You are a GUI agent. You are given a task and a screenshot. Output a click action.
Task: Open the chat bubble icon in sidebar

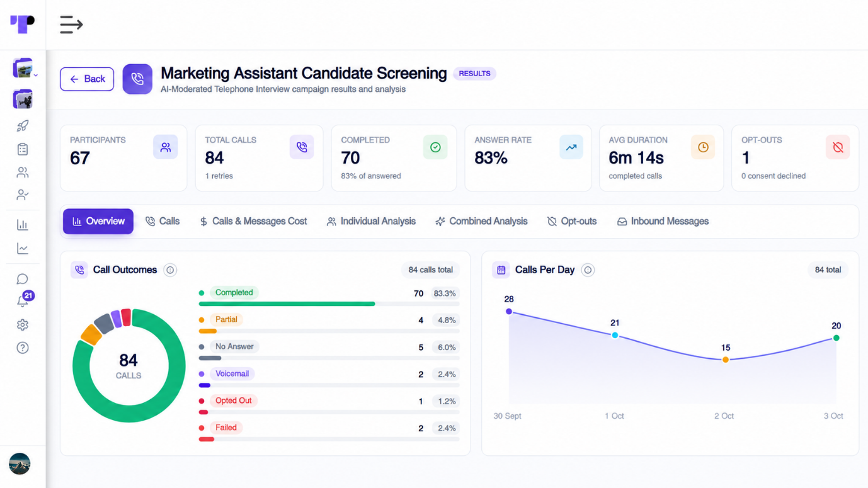[23, 279]
